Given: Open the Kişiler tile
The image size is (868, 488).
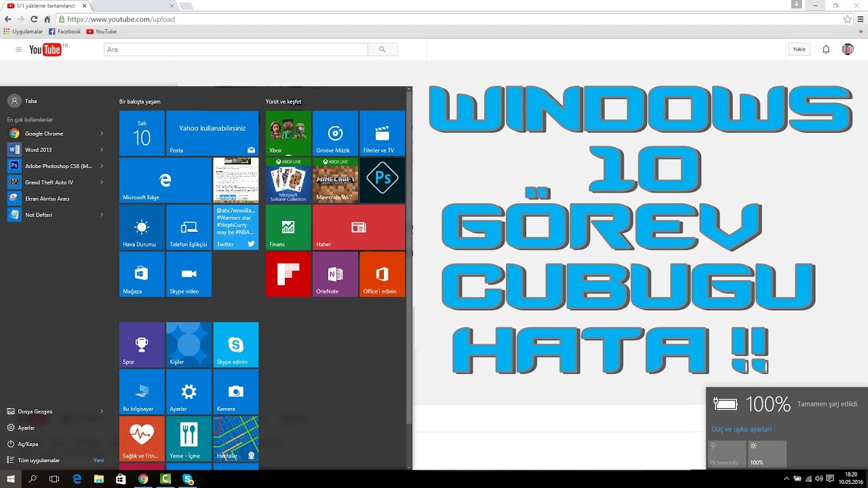Looking at the screenshot, I should pos(189,344).
